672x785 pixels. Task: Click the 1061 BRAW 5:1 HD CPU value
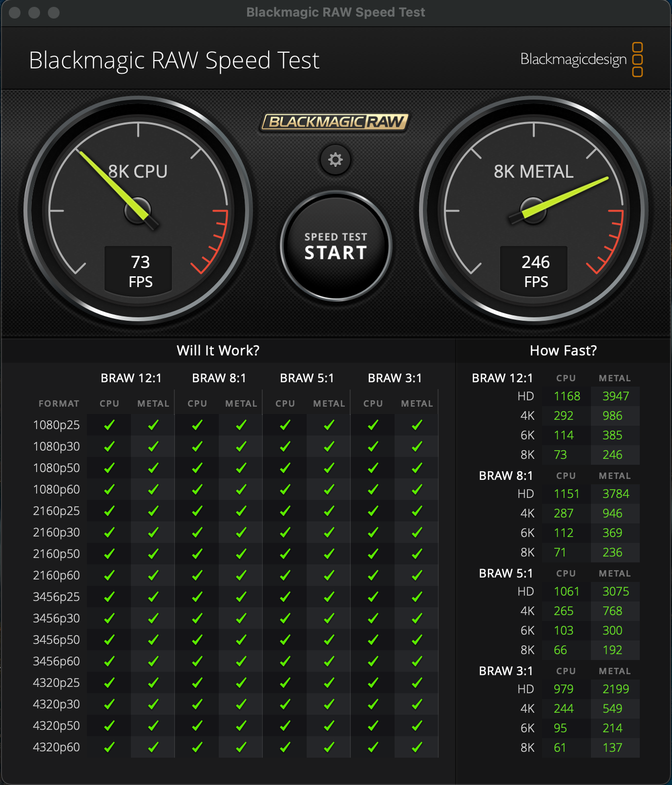point(567,591)
